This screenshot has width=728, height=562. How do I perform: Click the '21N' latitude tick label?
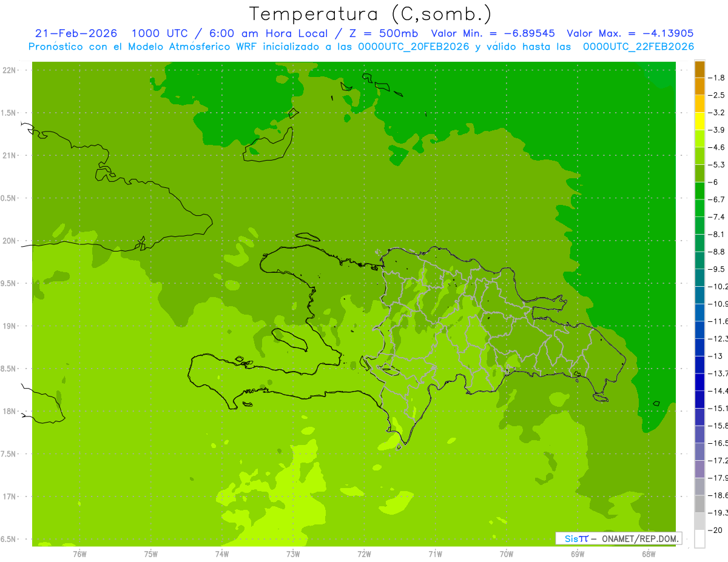(10, 156)
